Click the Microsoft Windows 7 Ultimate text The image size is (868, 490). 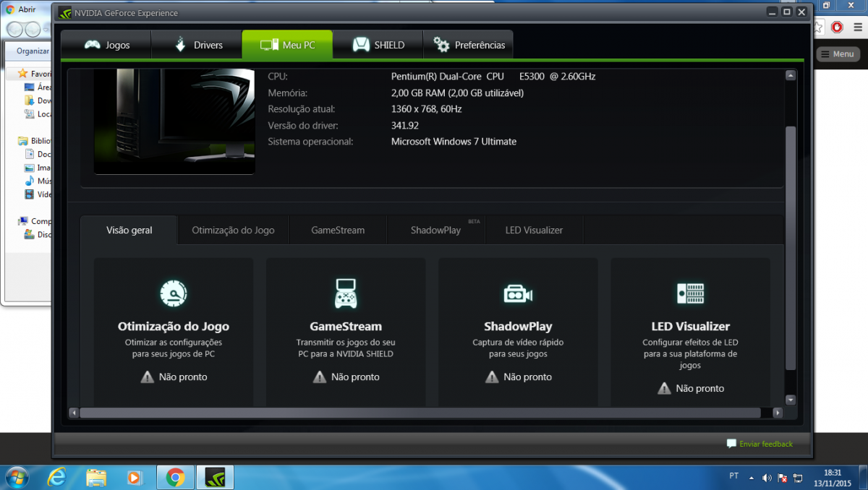(x=454, y=142)
